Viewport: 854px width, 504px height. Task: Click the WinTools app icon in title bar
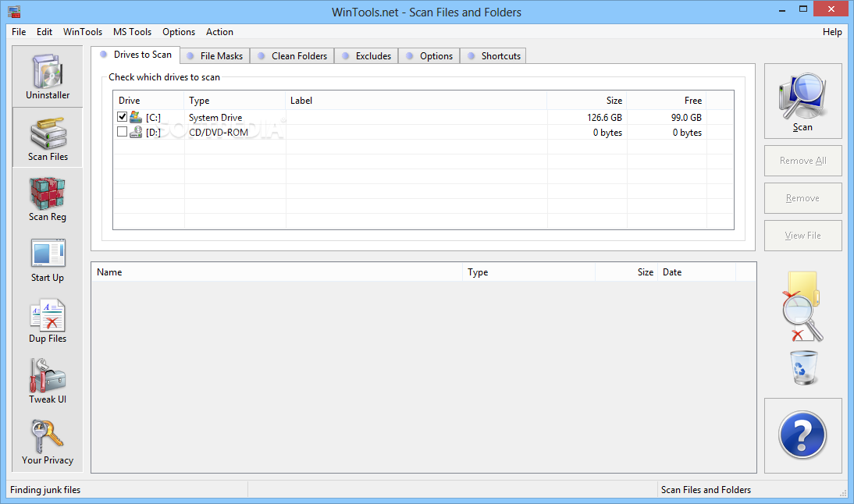(x=14, y=12)
